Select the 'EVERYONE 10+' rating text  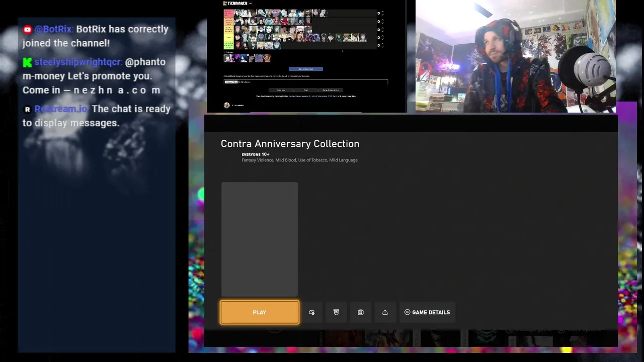pos(256,154)
